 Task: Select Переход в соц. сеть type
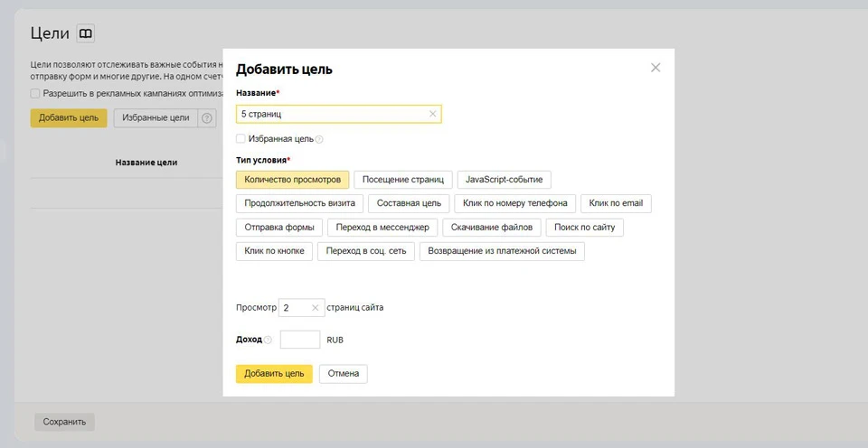coord(366,251)
